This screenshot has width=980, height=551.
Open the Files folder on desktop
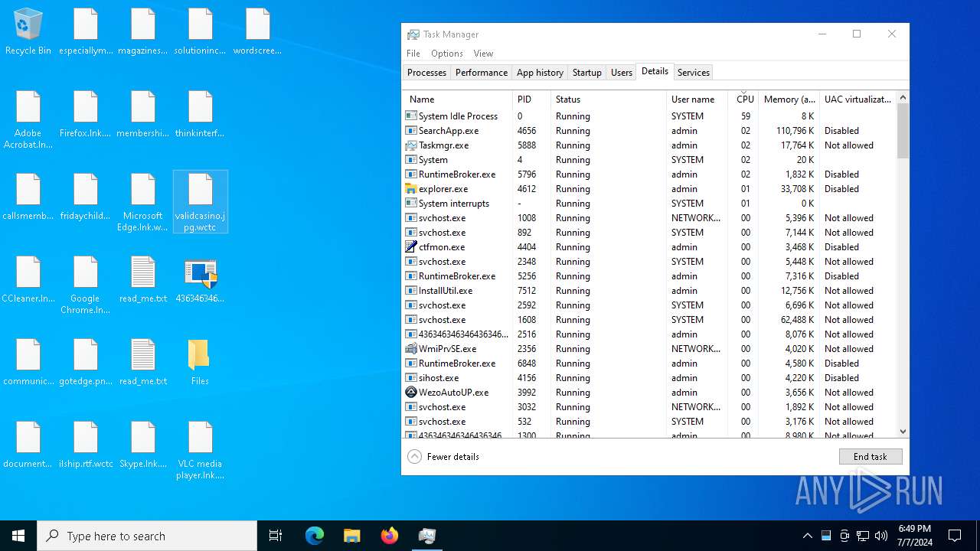pos(200,362)
